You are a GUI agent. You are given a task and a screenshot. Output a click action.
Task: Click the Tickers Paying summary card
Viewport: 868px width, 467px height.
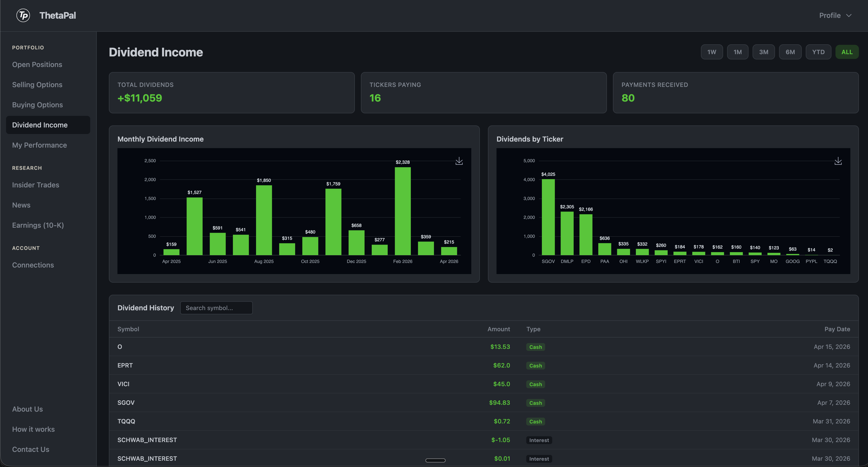484,93
